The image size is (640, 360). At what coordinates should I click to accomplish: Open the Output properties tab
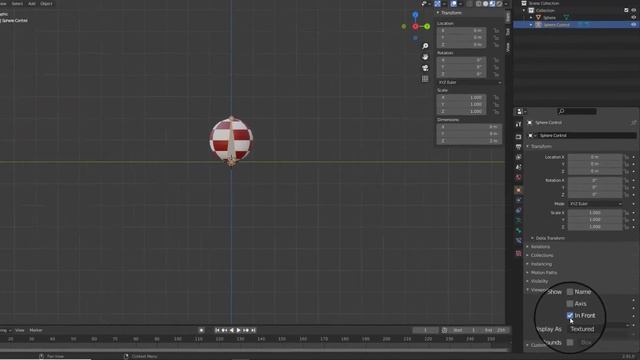pos(518,147)
